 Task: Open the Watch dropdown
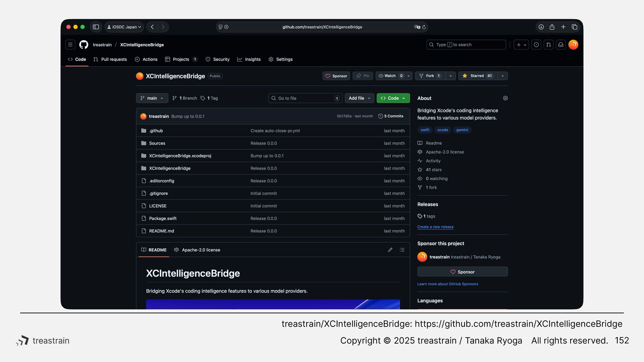394,76
